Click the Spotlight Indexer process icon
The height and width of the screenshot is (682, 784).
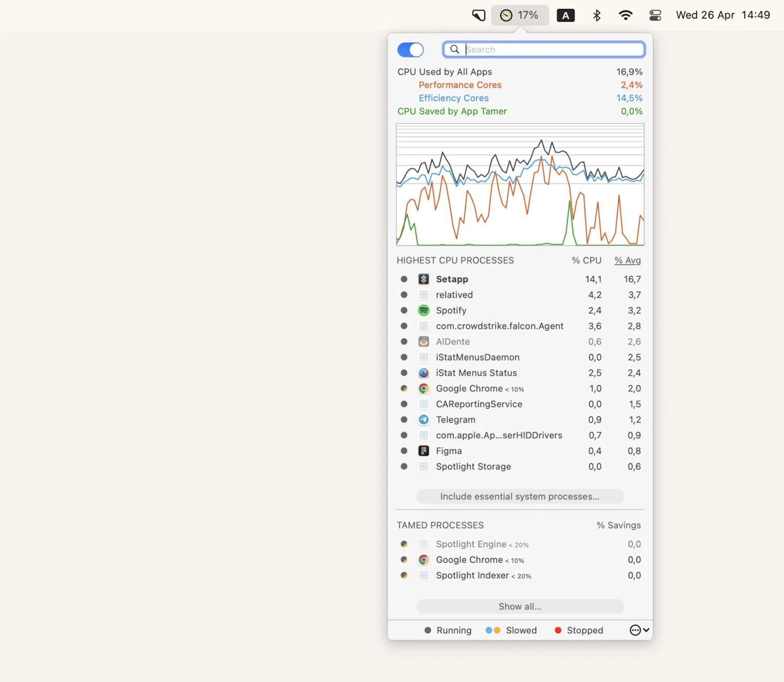tap(424, 575)
